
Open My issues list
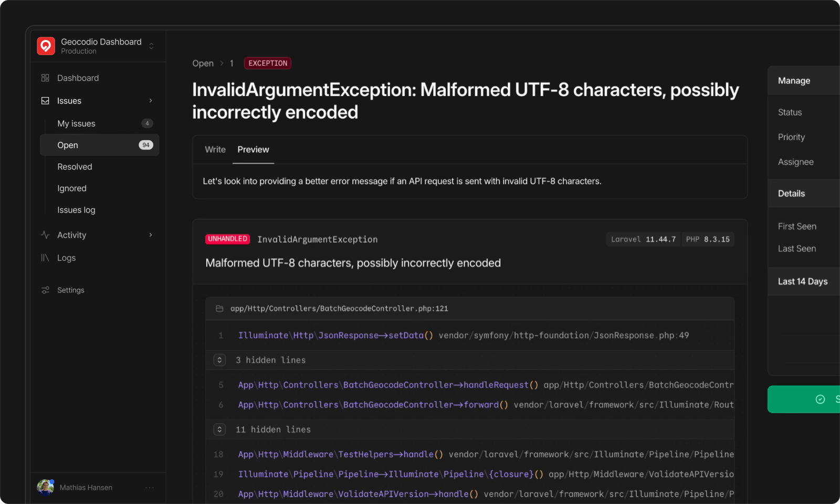tap(76, 123)
